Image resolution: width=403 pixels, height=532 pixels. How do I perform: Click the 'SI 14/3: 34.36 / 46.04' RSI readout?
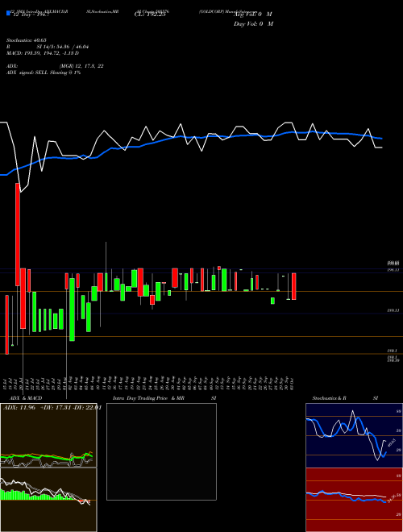point(63,47)
